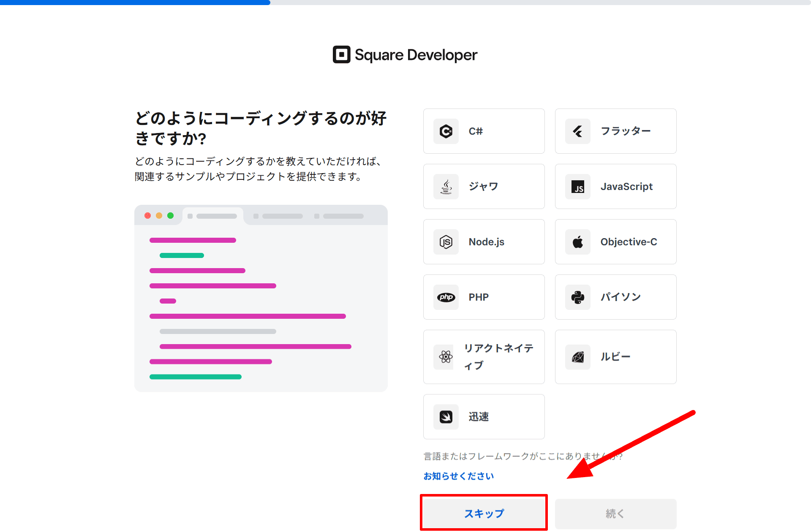811x532 pixels.
Task: Click the JavaScript JS logo icon
Action: coord(578,187)
